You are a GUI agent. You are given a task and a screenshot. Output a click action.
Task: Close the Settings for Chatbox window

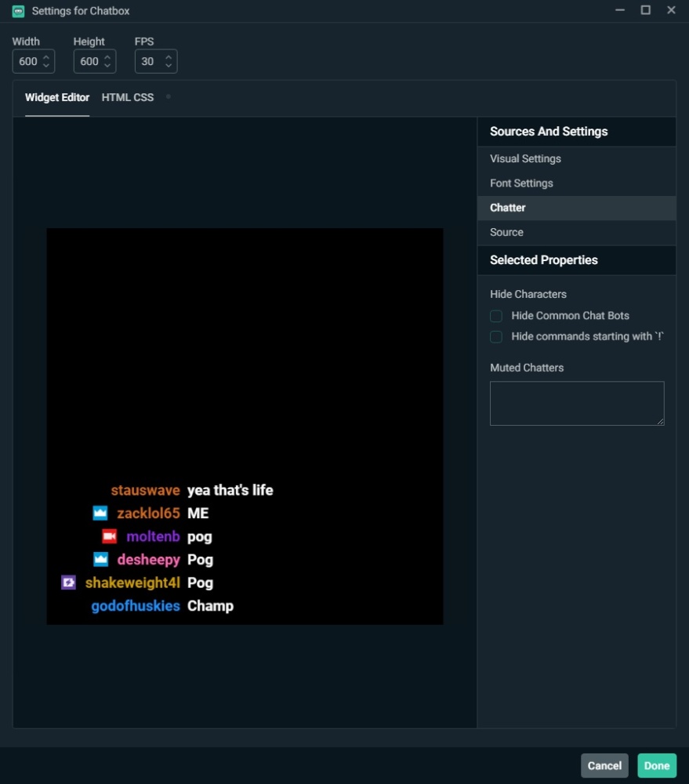672,10
